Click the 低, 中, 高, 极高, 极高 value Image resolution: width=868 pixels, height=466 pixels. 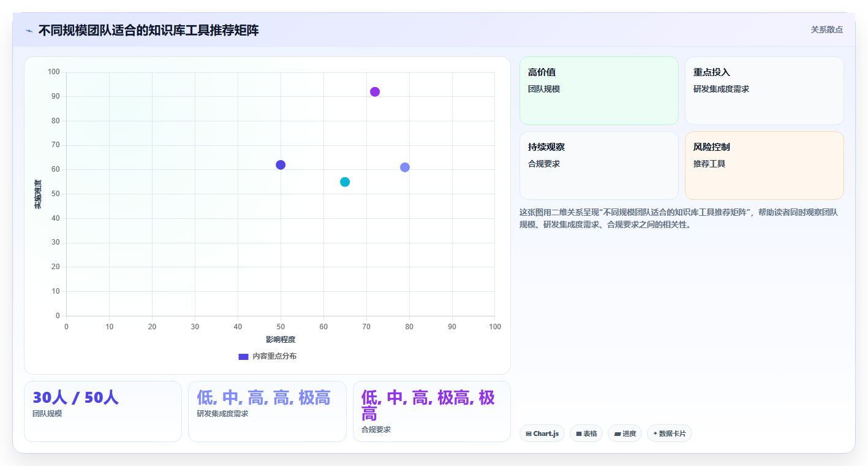point(428,405)
